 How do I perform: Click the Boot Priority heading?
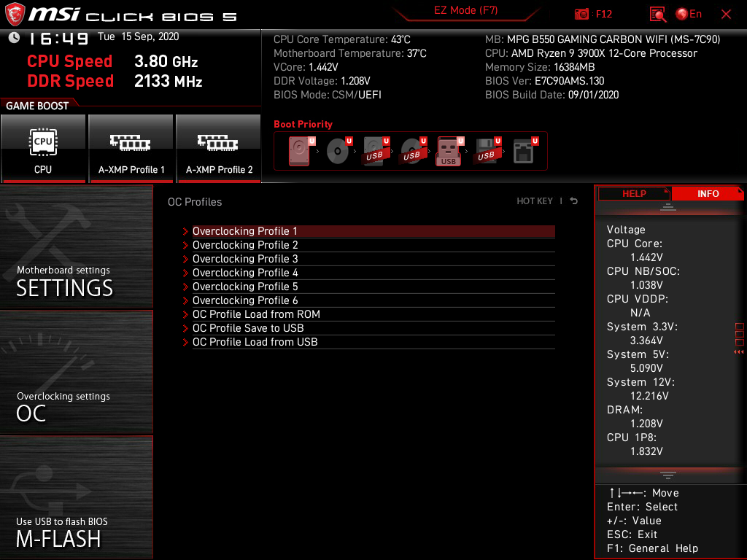[303, 124]
